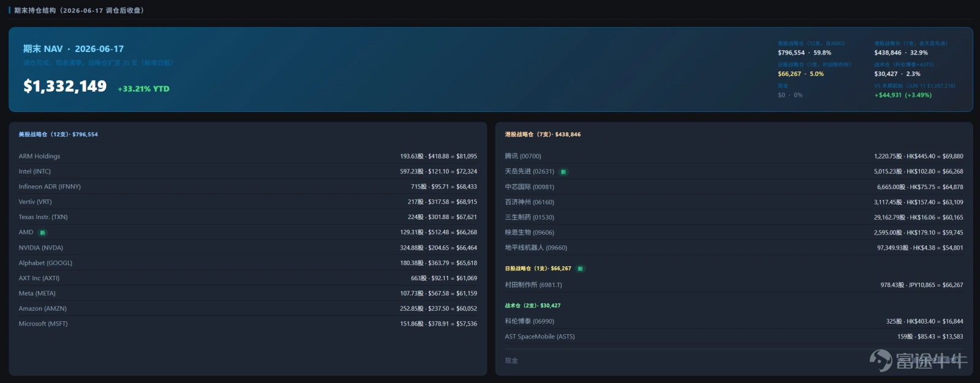Select the AXT Inc (AXTI) row

[247, 278]
